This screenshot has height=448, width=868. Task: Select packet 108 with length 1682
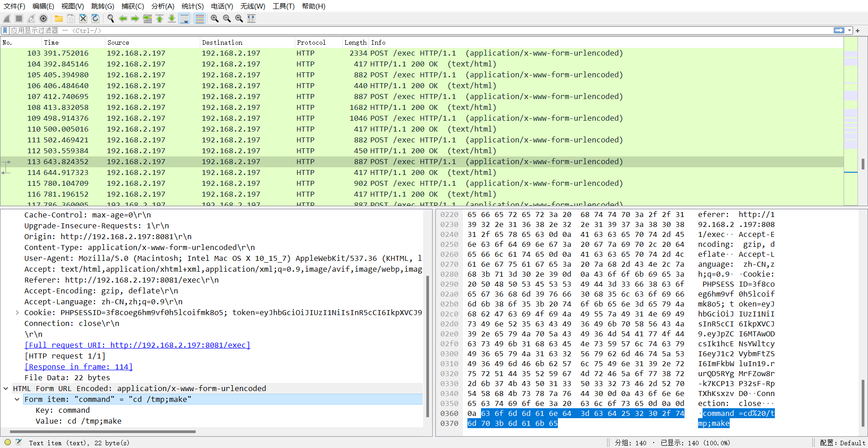[x=422, y=107]
